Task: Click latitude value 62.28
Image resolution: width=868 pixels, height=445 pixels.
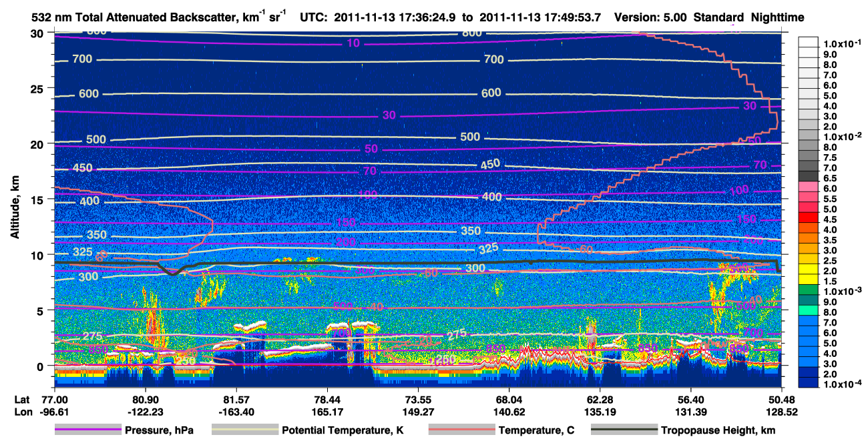Action: pos(600,399)
